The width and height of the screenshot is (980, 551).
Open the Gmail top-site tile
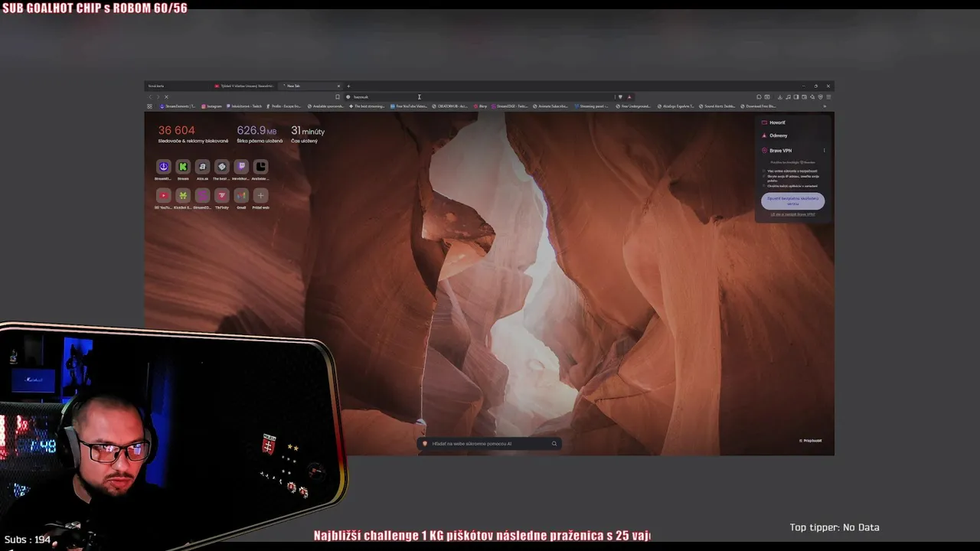click(x=241, y=196)
